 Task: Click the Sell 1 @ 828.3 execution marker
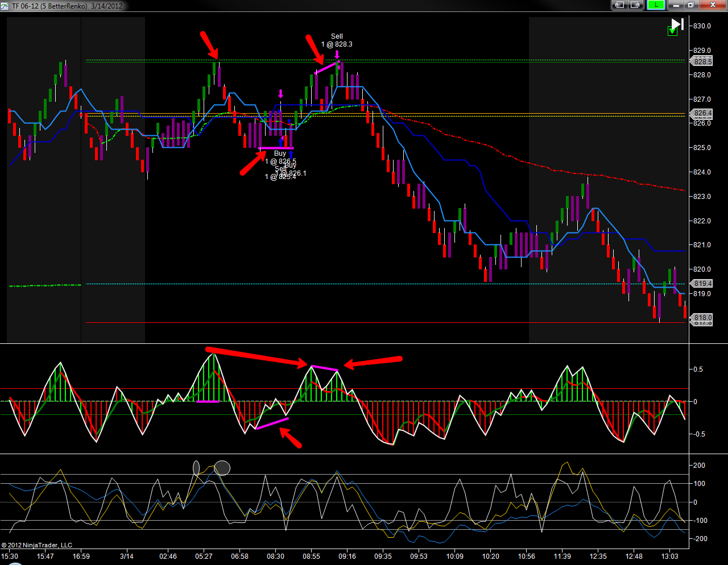point(337,40)
